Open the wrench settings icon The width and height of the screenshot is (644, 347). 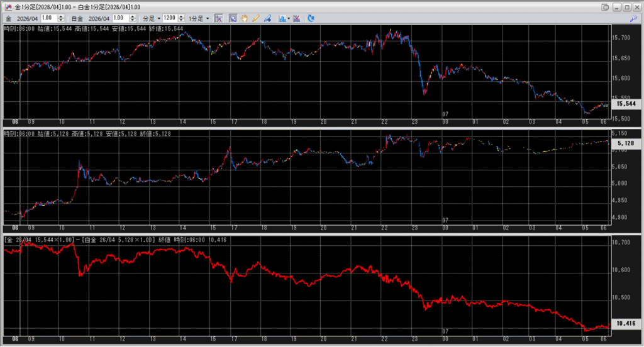pos(633,18)
